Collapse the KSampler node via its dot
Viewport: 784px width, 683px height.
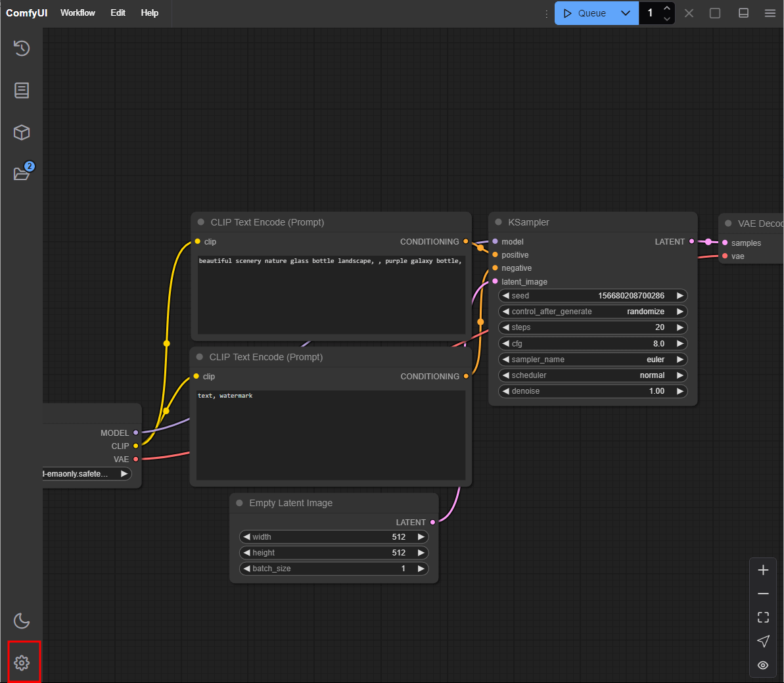(x=499, y=222)
